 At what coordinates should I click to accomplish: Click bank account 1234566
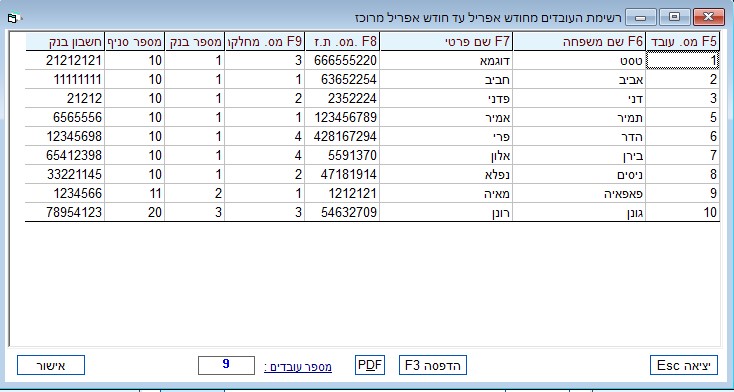[x=65, y=193]
